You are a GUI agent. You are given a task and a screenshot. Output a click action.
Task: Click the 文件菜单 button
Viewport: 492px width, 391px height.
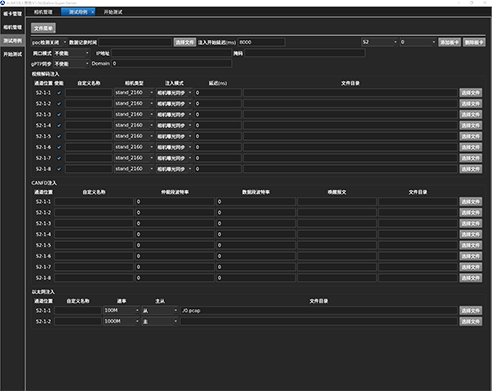tap(43, 28)
